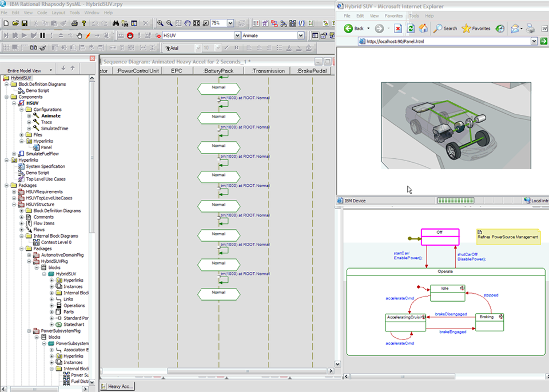
Task: Click the curly braces code icon
Action: [301, 23]
